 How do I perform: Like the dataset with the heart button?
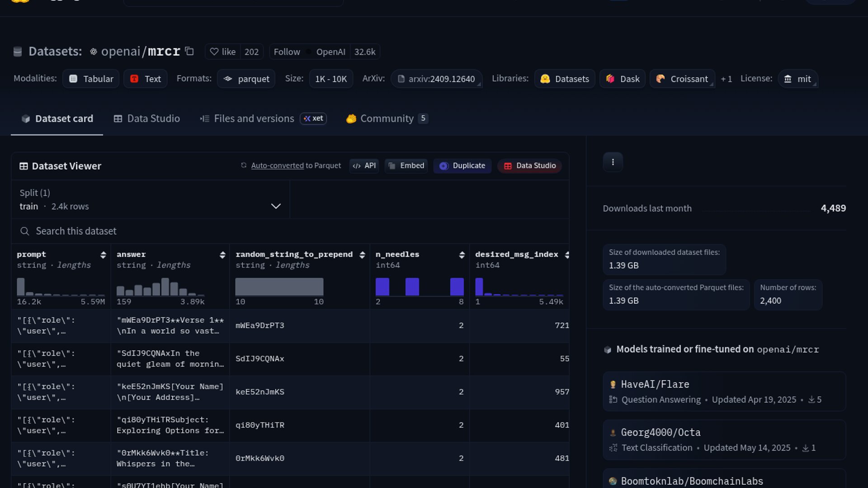coord(223,52)
